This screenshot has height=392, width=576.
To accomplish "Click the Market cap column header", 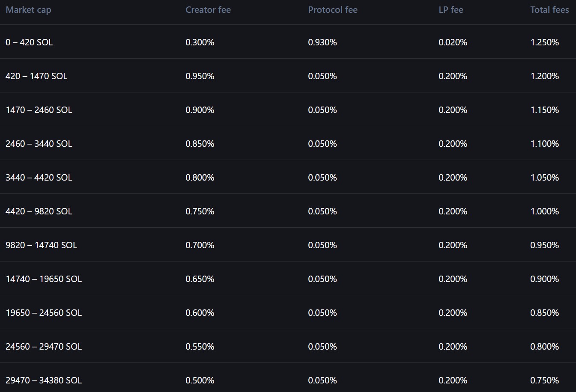I will tap(28, 10).
